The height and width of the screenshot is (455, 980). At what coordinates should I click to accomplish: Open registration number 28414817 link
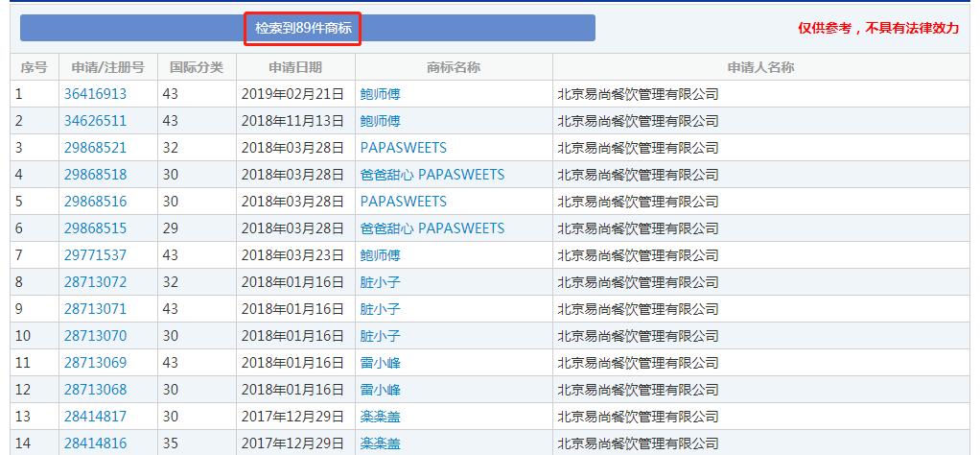click(95, 417)
